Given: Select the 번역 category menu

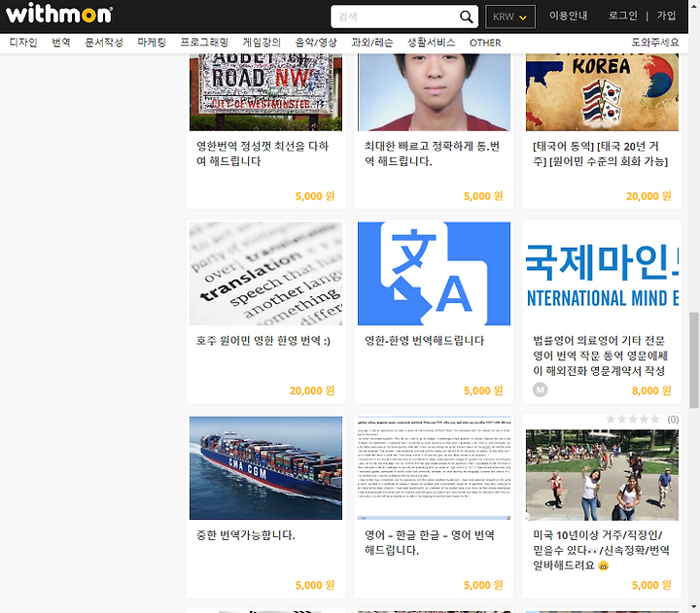Looking at the screenshot, I should coord(61,43).
